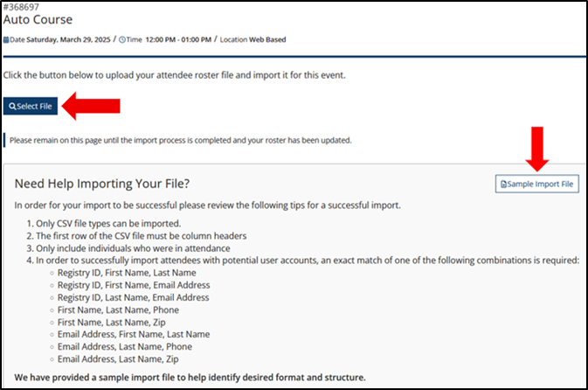Click the Only CSV file types tip
588x390 pixels.
tap(105, 223)
